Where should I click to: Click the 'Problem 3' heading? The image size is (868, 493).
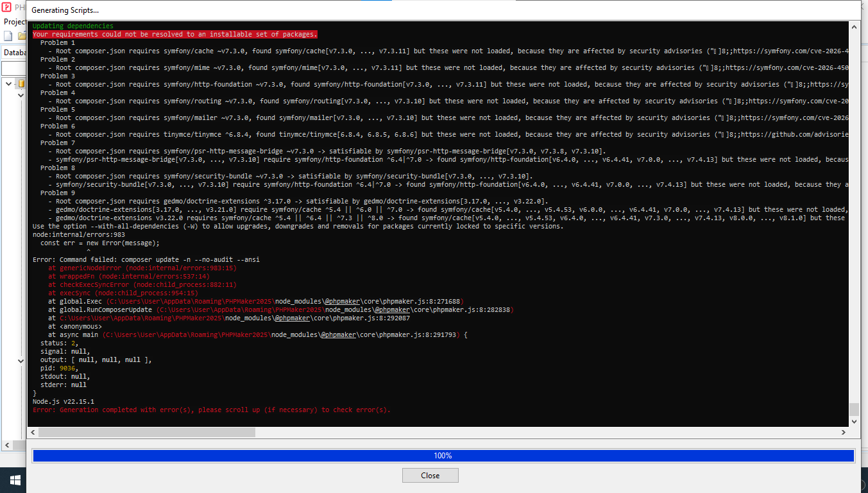click(x=58, y=76)
